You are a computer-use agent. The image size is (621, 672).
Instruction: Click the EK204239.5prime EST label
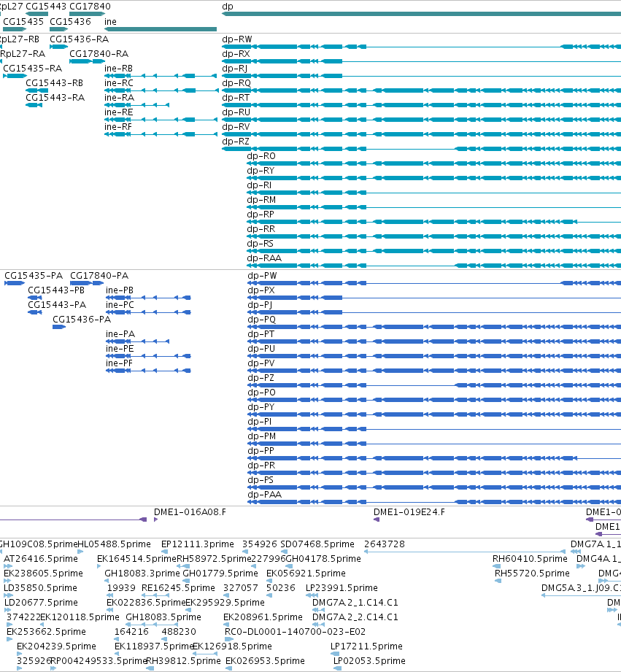[57, 646]
